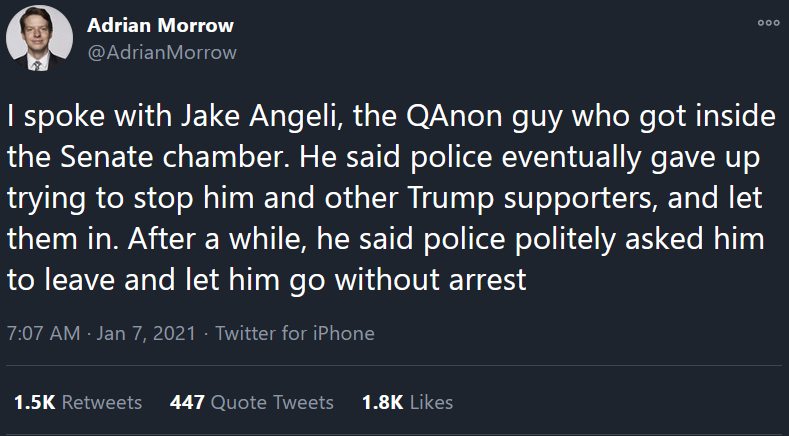The height and width of the screenshot is (436, 789).
Task: Open the @AdrianMorrow handle link
Action: pos(162,52)
